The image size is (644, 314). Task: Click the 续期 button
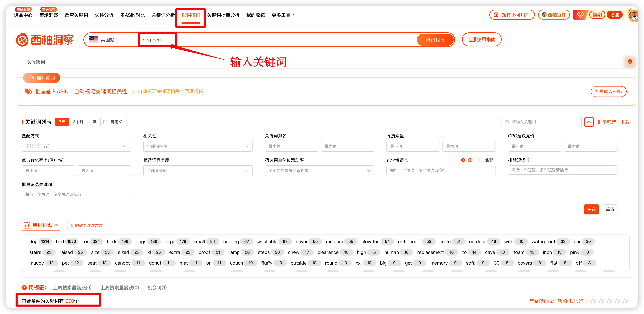[x=597, y=15]
